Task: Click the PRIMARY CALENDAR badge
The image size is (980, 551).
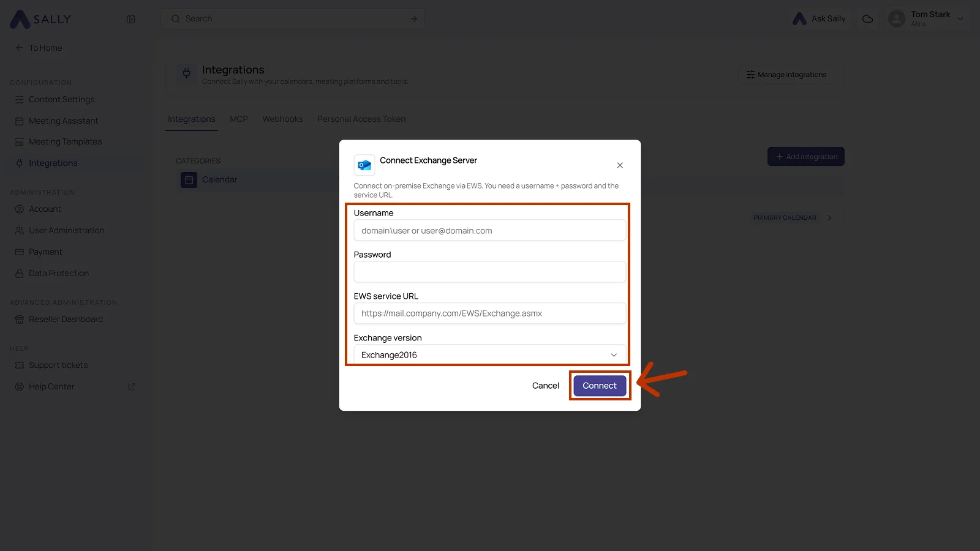Action: [785, 218]
